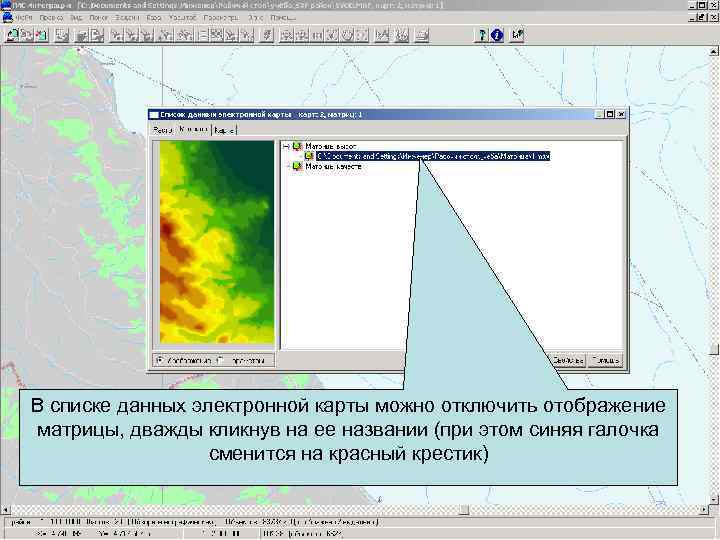Click the map's vertical scrollbar down arrow

point(714,500)
